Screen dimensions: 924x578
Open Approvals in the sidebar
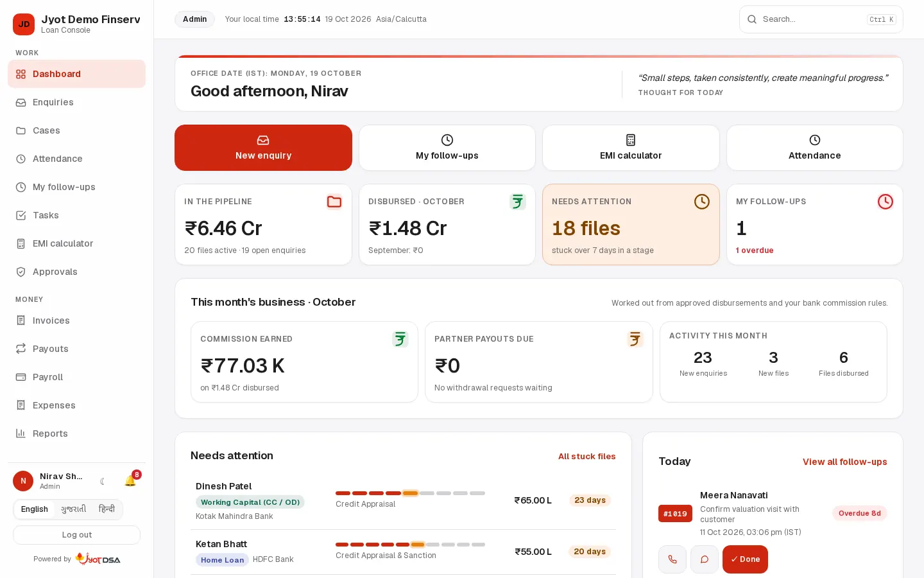pyautogui.click(x=76, y=272)
